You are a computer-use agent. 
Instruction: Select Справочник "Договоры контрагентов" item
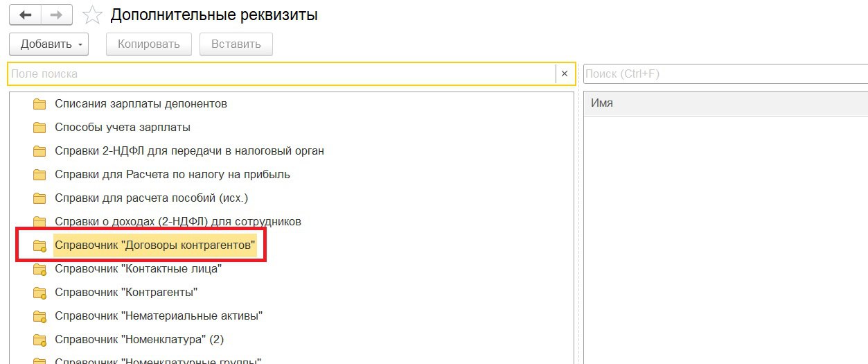pos(155,245)
